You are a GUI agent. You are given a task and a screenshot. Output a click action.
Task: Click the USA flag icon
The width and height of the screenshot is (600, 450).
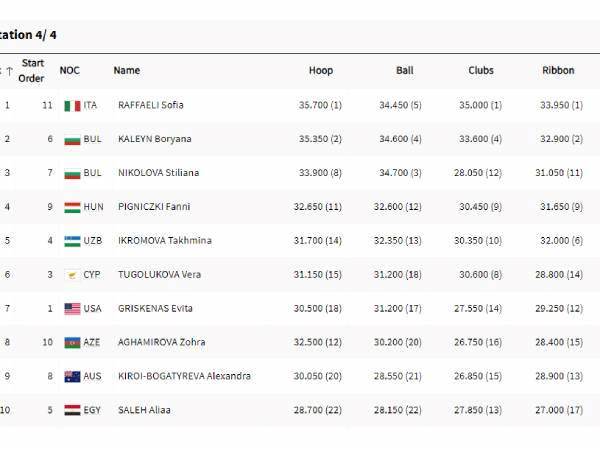pyautogui.click(x=72, y=309)
